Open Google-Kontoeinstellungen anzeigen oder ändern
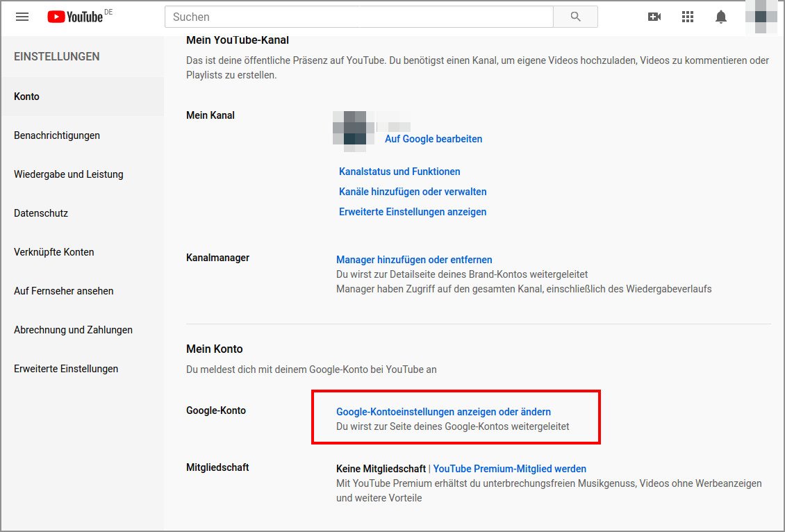 (443, 410)
